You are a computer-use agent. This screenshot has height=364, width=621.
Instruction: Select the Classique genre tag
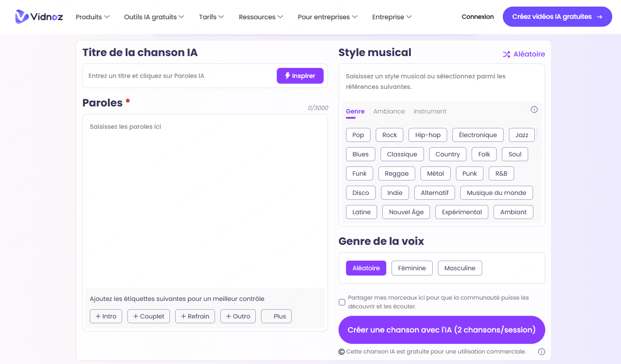pyautogui.click(x=402, y=154)
